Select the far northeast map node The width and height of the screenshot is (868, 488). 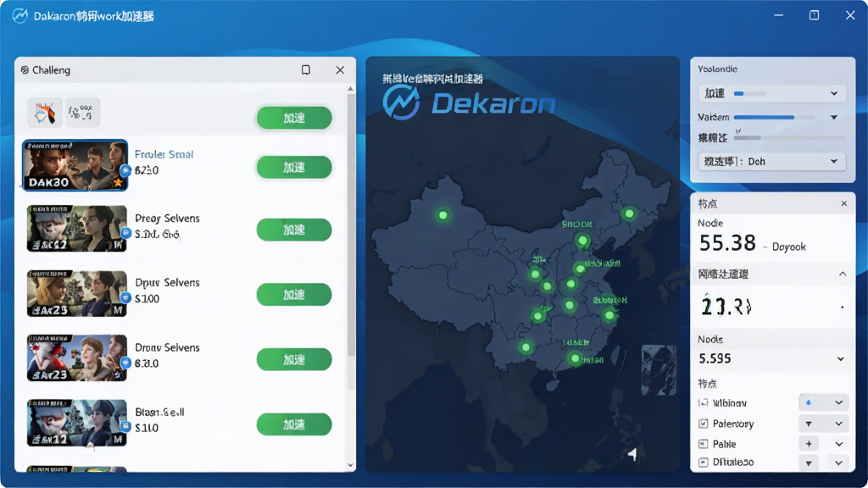[x=629, y=213]
